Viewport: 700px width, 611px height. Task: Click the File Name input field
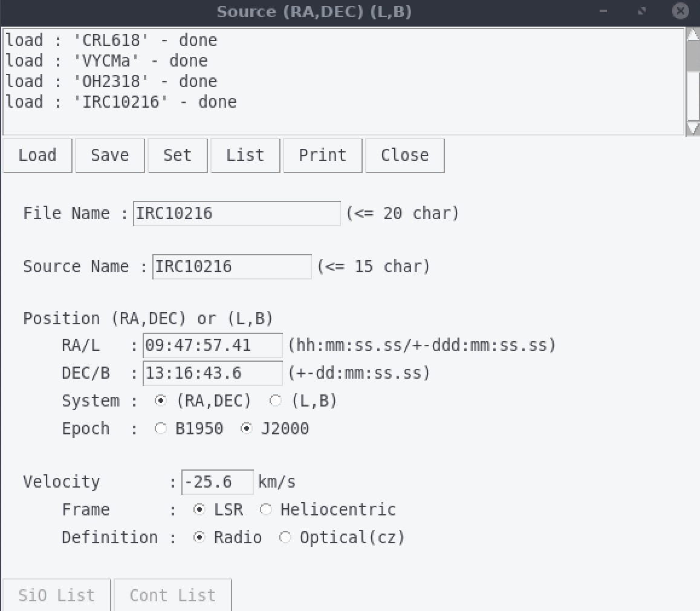(236, 214)
